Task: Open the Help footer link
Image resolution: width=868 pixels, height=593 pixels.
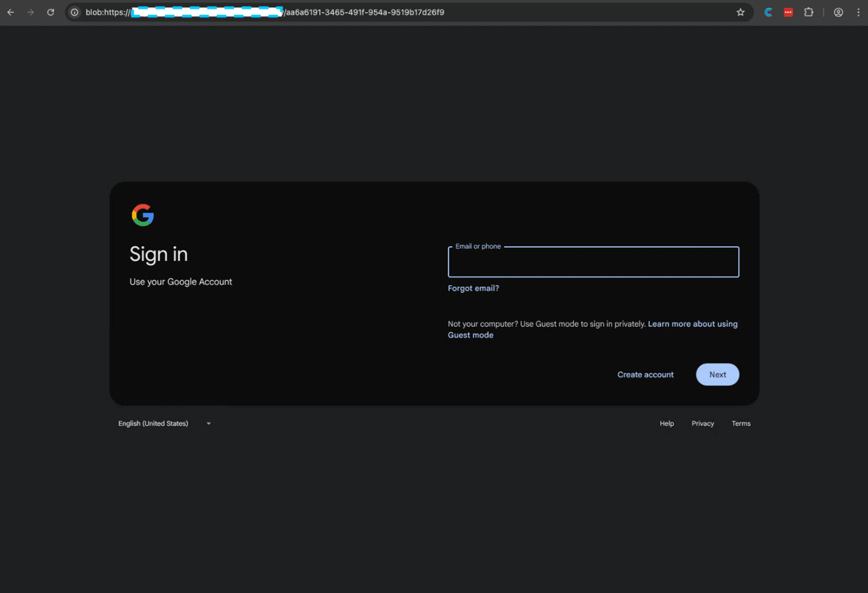Action: coord(666,423)
